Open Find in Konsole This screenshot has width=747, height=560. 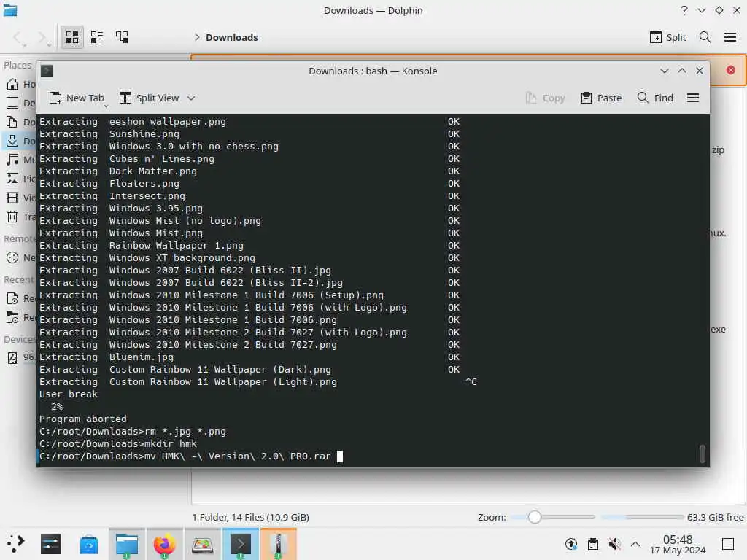tap(655, 98)
